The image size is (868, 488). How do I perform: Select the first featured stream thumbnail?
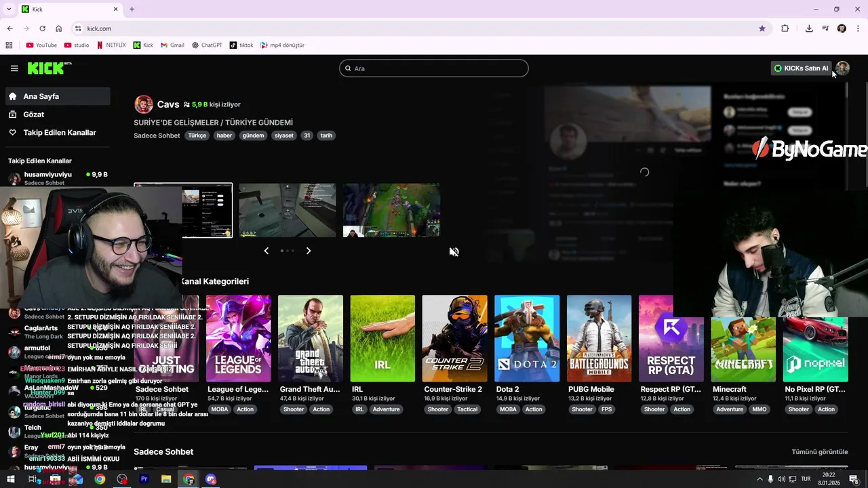click(x=183, y=210)
